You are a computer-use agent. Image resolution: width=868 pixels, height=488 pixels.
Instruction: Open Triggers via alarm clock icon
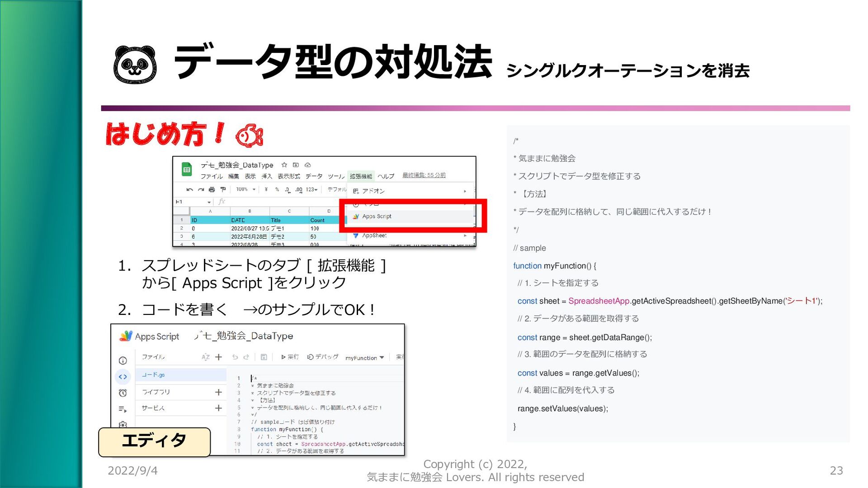[123, 393]
